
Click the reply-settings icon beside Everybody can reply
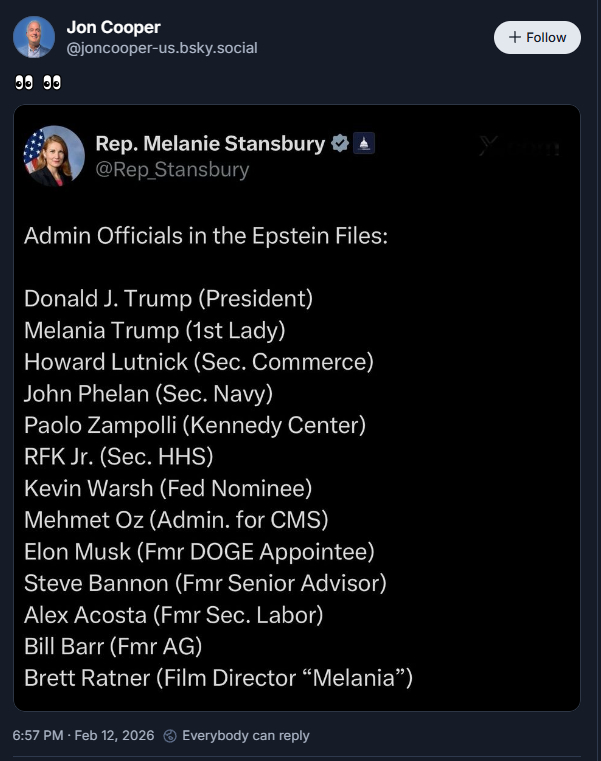click(x=170, y=735)
